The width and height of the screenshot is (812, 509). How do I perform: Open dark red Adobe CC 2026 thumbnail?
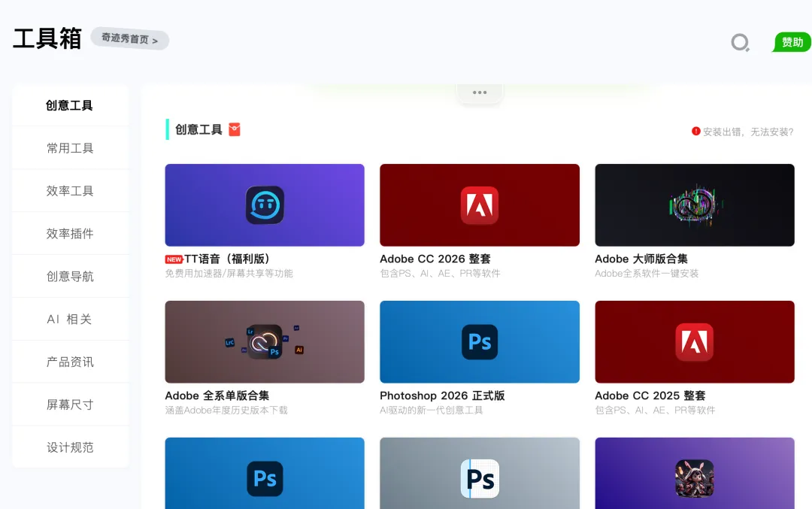click(480, 205)
